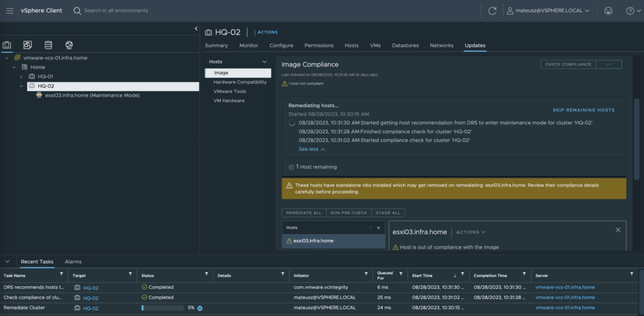The width and height of the screenshot is (644, 316).
Task: Click See less to collapse log
Action: (x=312, y=150)
